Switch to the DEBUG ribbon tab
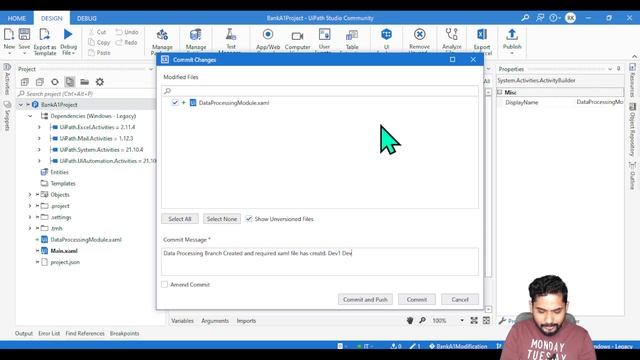 click(87, 18)
